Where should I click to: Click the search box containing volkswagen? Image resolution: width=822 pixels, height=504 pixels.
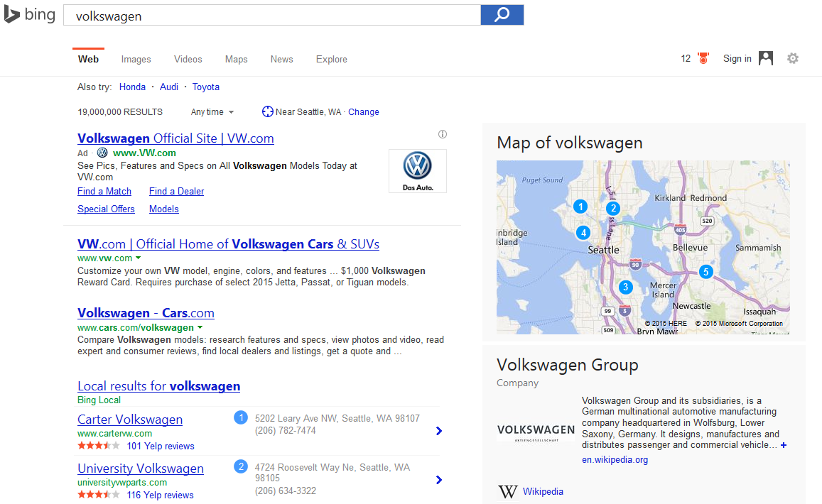click(x=271, y=16)
